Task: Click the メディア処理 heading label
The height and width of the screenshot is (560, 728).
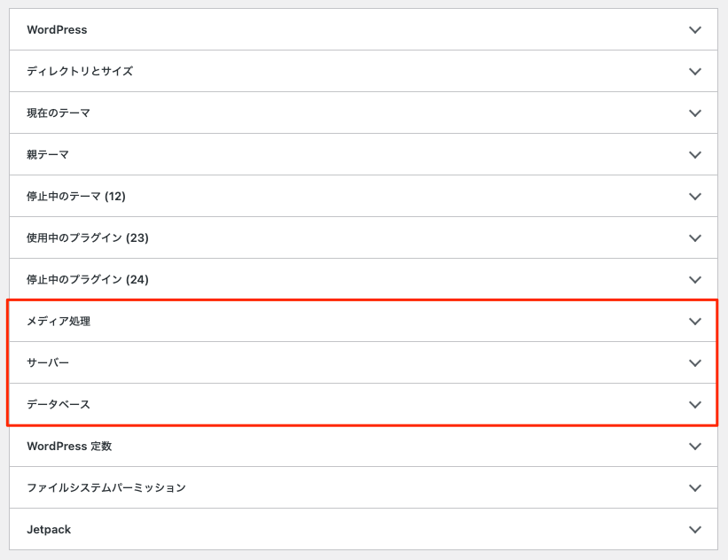Action: click(59, 322)
